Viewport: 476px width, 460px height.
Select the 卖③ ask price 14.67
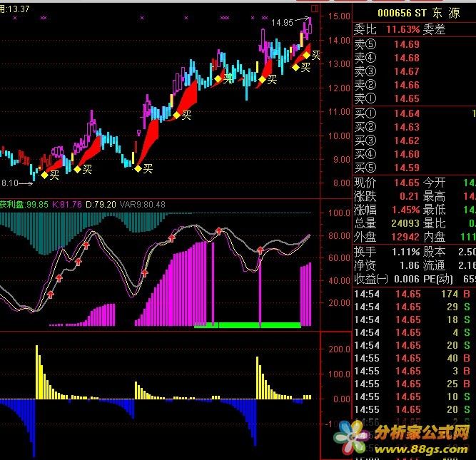pyautogui.click(x=407, y=71)
